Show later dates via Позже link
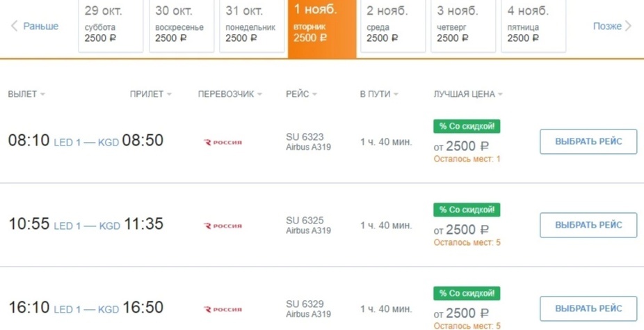644x330 pixels. [606, 26]
